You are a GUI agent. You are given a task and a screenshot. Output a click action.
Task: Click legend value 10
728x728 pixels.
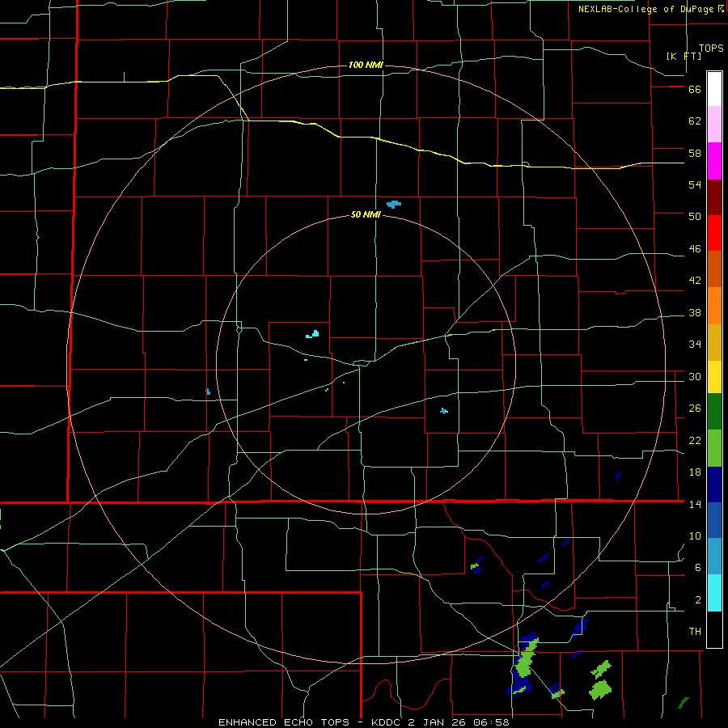[x=695, y=535]
